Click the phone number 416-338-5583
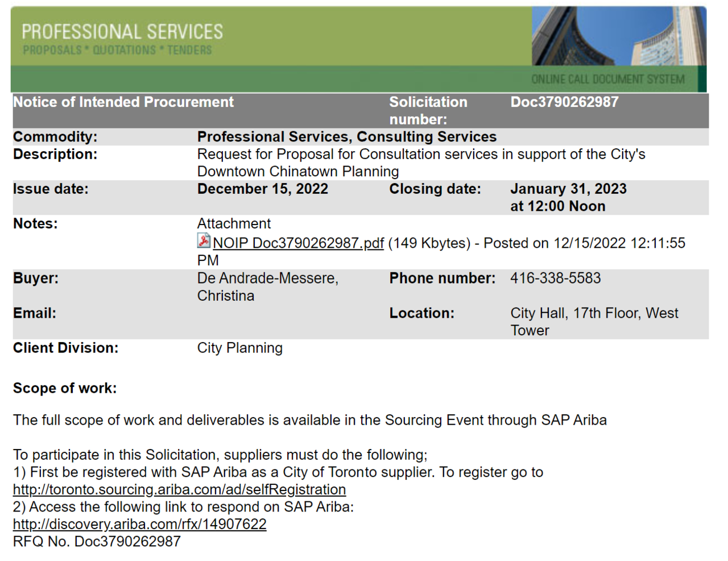This screenshot has width=728, height=561. click(x=555, y=279)
